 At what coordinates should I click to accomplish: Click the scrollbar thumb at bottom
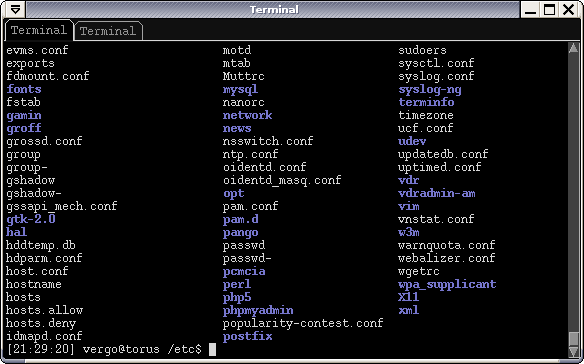coord(573,339)
